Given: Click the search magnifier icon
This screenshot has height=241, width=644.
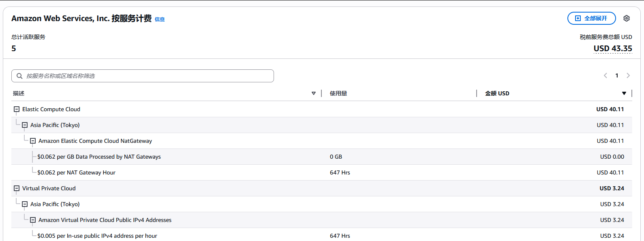Looking at the screenshot, I should 19,76.
